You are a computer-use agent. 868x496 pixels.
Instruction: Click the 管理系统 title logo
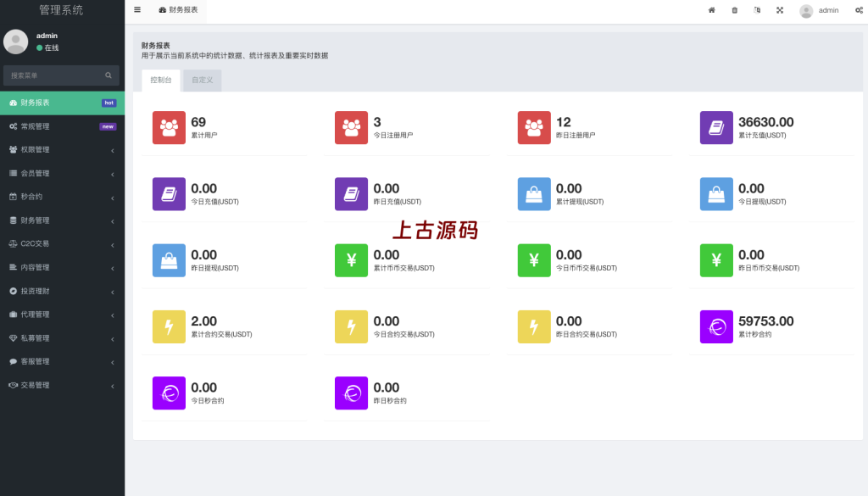pyautogui.click(x=61, y=10)
